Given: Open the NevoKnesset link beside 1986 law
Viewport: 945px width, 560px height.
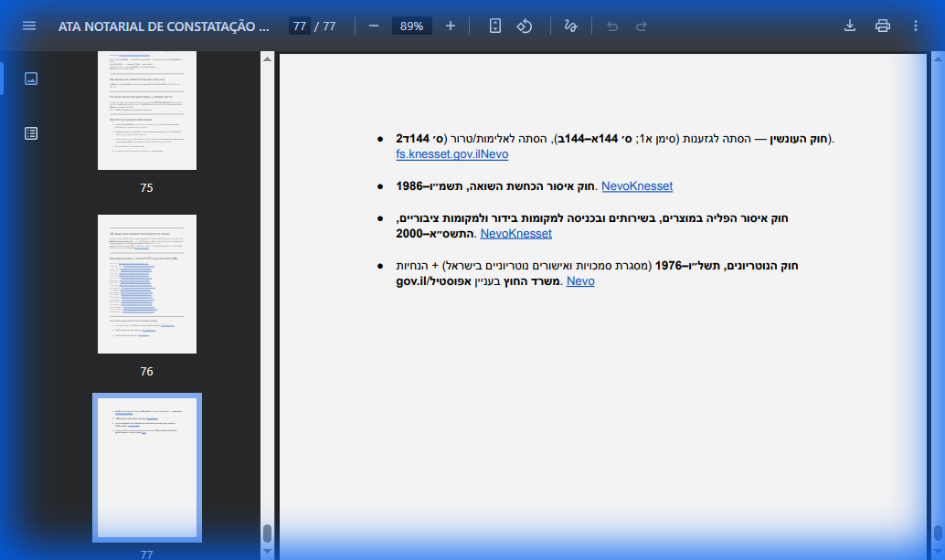Looking at the screenshot, I should click(636, 186).
